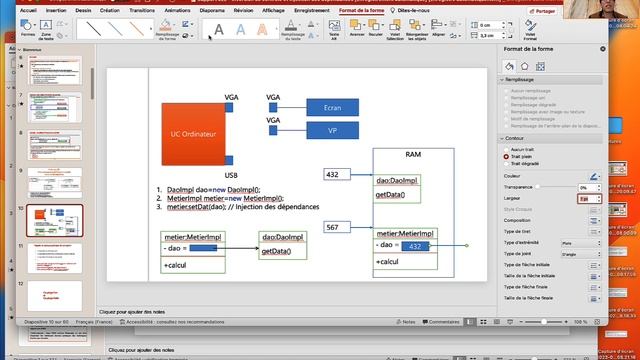Open the Volet Format pane
The height and width of the screenshot is (360, 640).
click(530, 29)
